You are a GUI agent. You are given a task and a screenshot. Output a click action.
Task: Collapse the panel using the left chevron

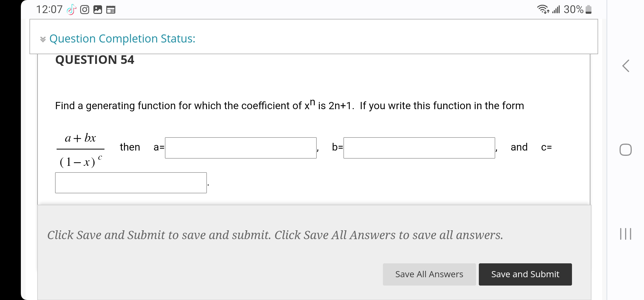coord(626,66)
